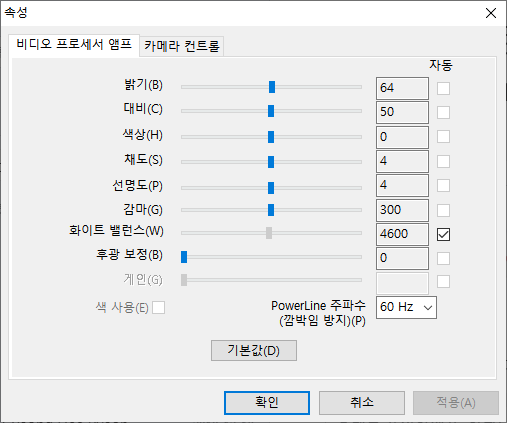Screen dimensions: 507x423
Task: Tick the auto checkbox for 색상(H)
Action: click(443, 137)
